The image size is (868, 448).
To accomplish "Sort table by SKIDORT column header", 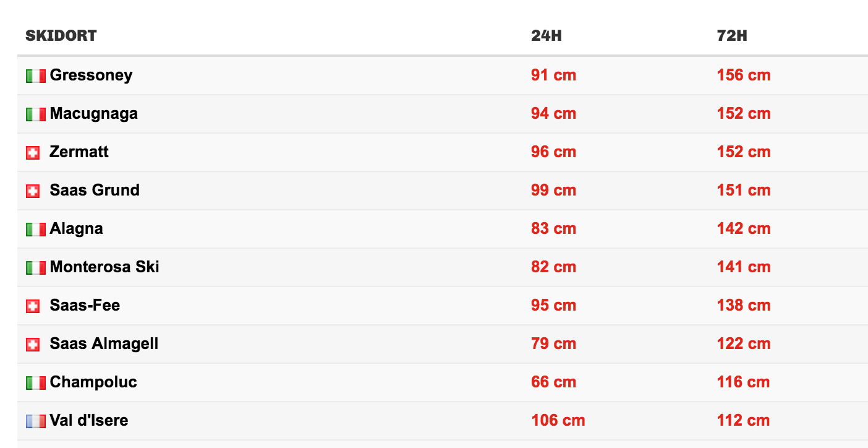I will (x=61, y=36).
